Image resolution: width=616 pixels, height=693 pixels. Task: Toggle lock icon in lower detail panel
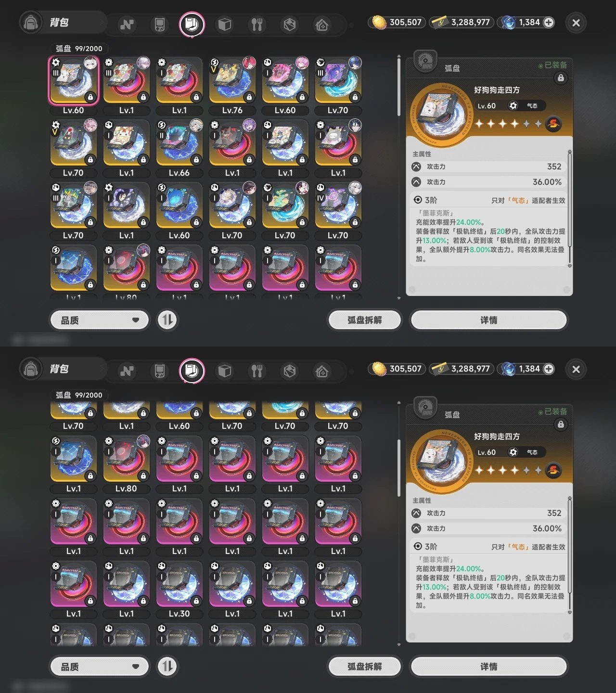coord(561,424)
